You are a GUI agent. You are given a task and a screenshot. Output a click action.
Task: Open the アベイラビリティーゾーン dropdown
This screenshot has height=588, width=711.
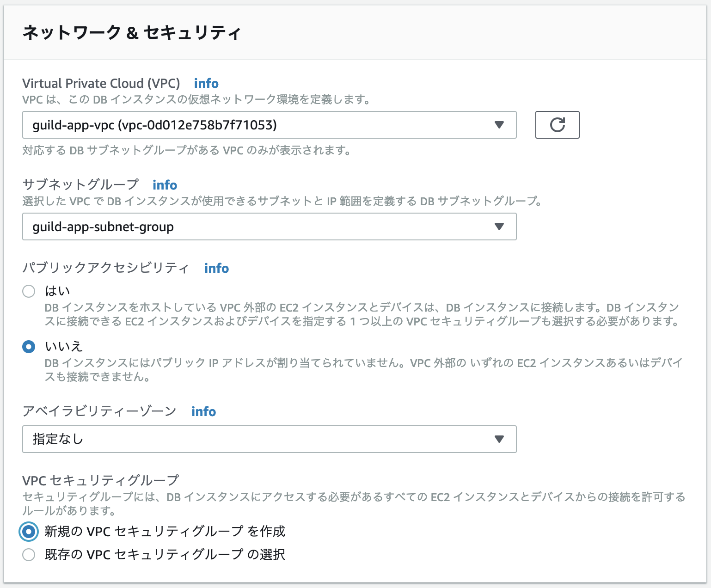(x=270, y=439)
